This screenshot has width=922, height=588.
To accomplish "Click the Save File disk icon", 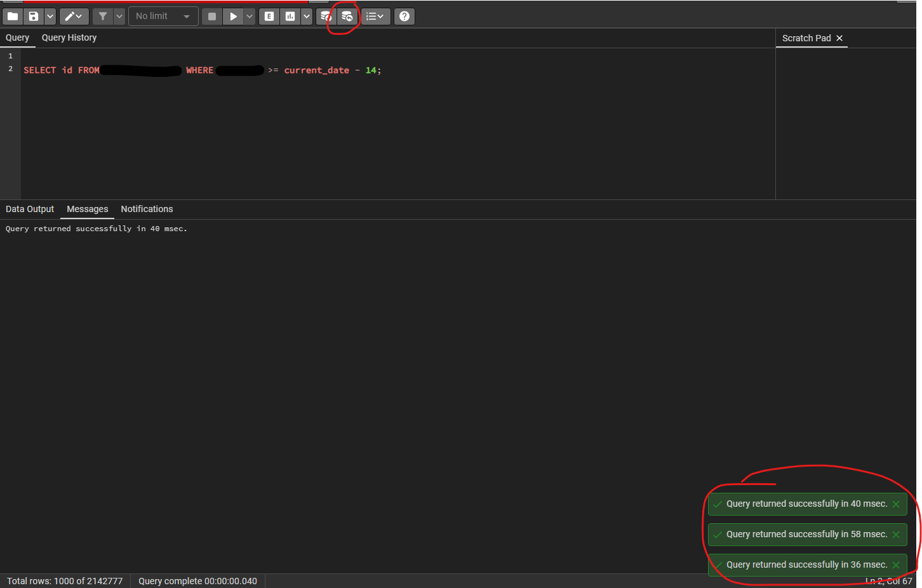I will point(34,17).
